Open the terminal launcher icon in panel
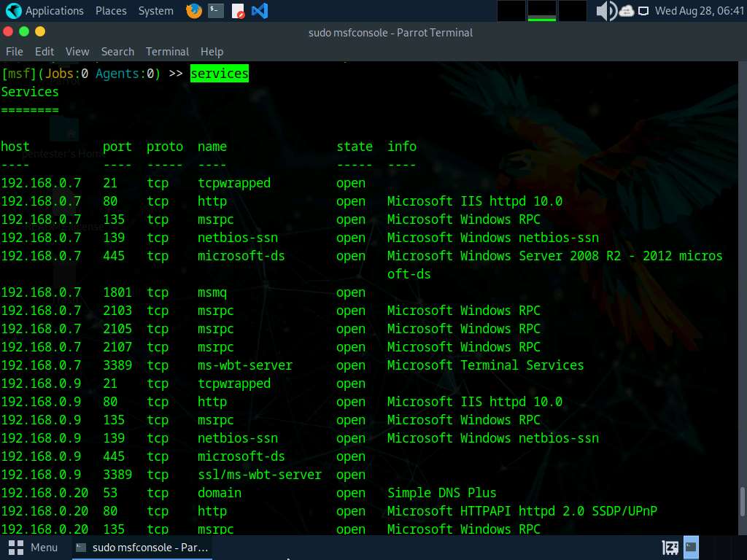The height and width of the screenshot is (560, 747). 216,10
